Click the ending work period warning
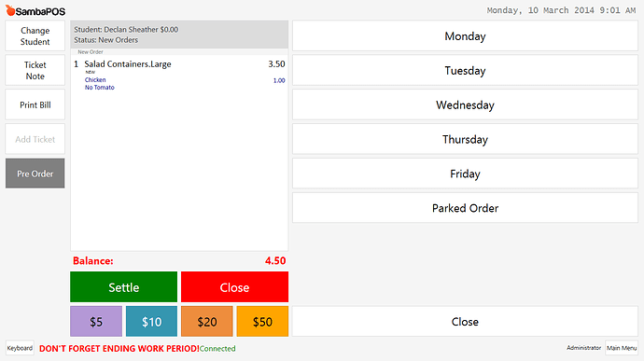The width and height of the screenshot is (644, 361). 119,348
